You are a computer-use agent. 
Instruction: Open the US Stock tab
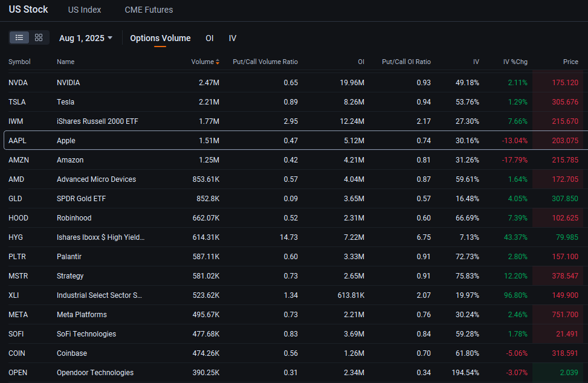point(28,10)
